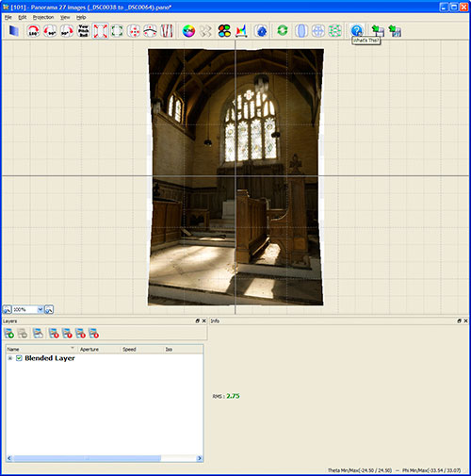
Task: Open the 100% zoom level dropdown
Action: click(x=40, y=309)
